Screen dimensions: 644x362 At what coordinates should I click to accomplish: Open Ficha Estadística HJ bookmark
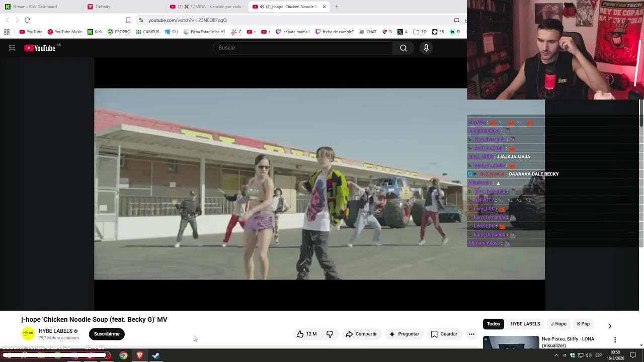click(x=204, y=32)
